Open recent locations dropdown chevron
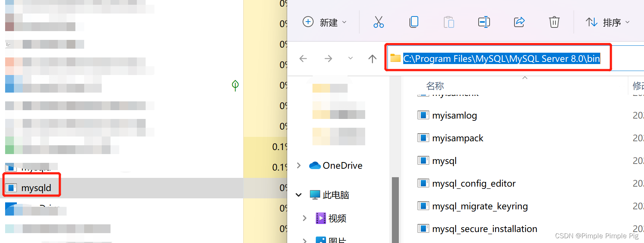The width and height of the screenshot is (644, 243). (351, 58)
